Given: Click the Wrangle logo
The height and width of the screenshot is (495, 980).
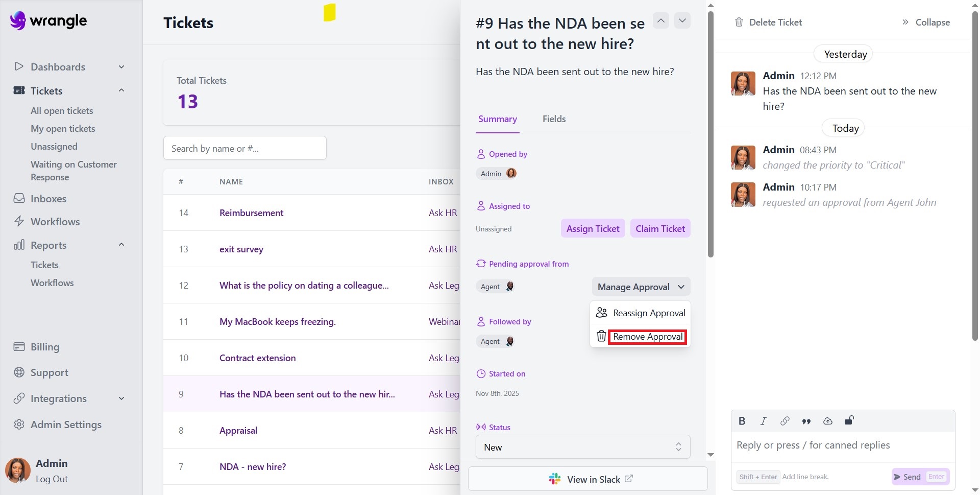Looking at the screenshot, I should pos(48,21).
